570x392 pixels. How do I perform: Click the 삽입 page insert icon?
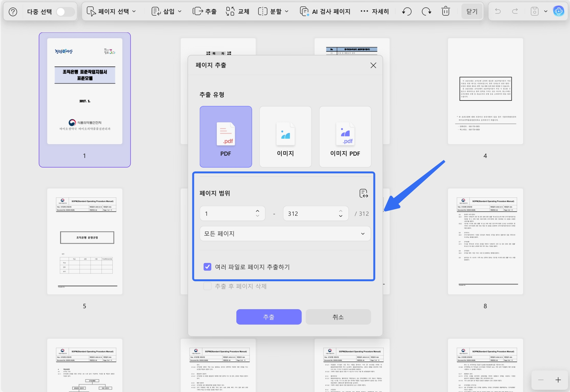[156, 12]
